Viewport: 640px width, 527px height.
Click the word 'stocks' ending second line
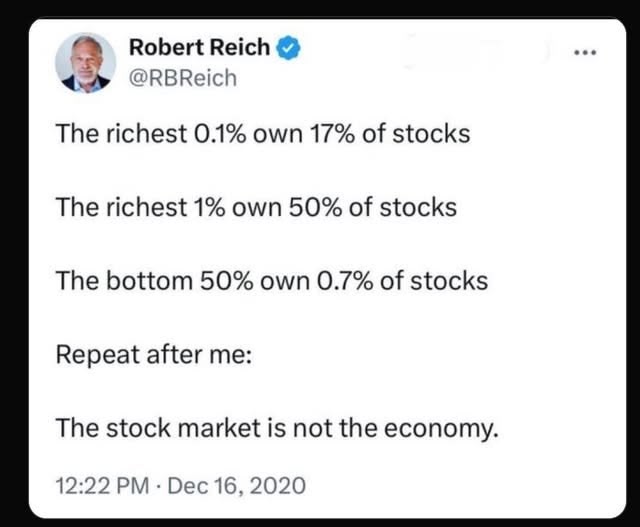coord(418,207)
